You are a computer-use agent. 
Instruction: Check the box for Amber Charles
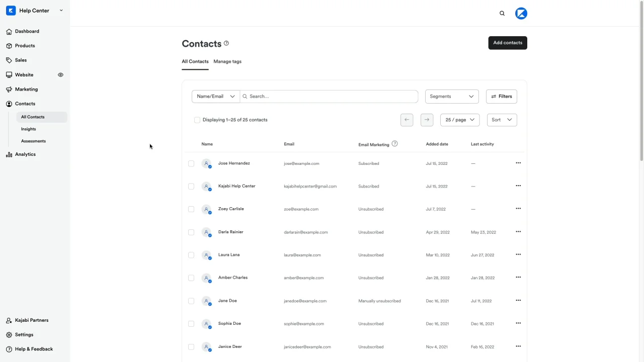pos(191,278)
